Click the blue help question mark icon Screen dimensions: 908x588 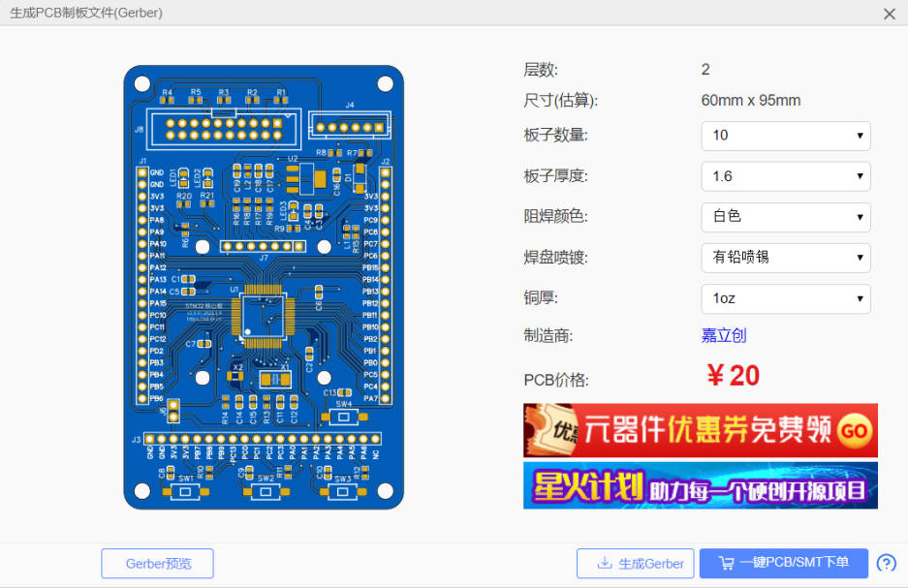coord(886,563)
